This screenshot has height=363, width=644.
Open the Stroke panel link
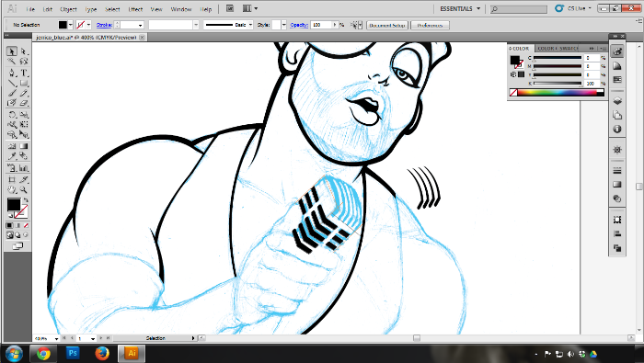[104, 25]
